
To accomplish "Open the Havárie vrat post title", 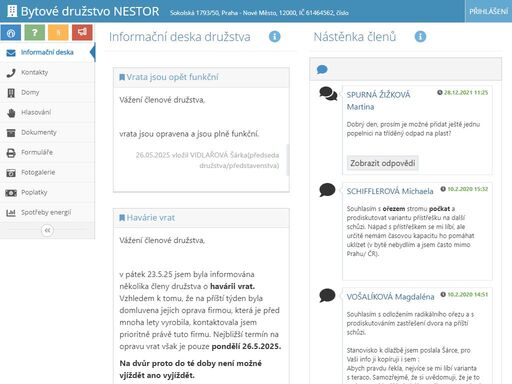I will [151, 218].
